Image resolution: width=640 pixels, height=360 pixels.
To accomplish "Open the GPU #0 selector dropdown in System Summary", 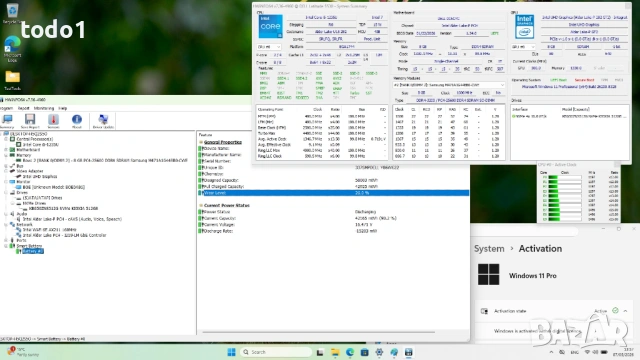I will (523, 47).
